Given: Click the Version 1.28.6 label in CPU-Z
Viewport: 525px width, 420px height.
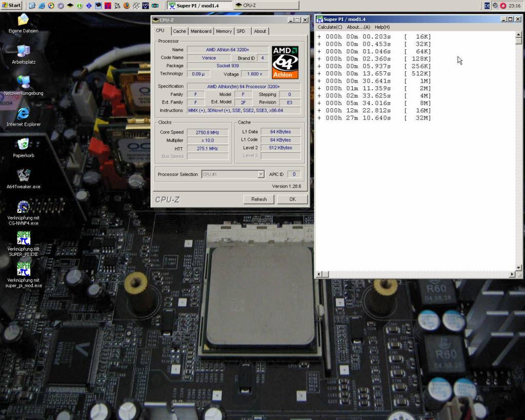Looking at the screenshot, I should coord(286,186).
